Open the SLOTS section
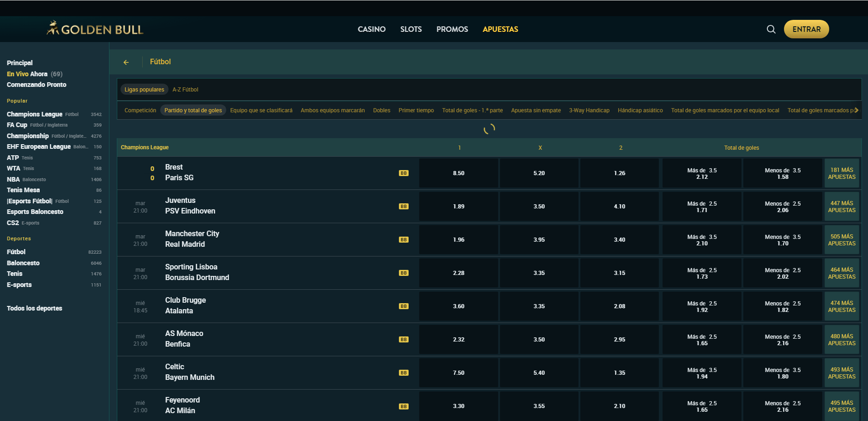The width and height of the screenshot is (868, 421). 411,29
